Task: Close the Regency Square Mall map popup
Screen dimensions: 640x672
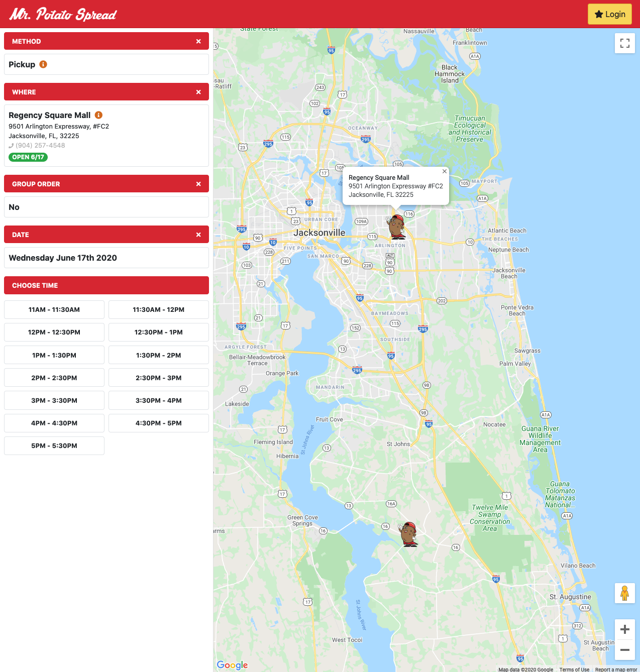Action: 445,171
